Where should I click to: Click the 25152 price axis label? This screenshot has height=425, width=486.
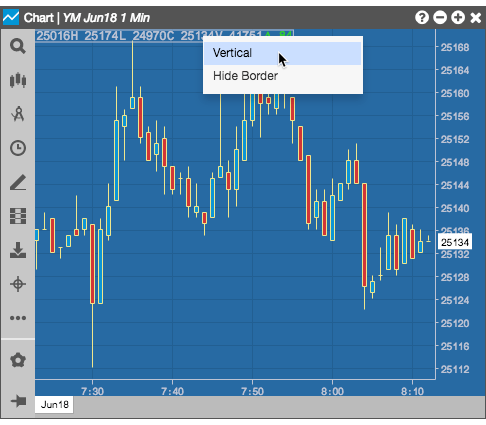point(455,139)
